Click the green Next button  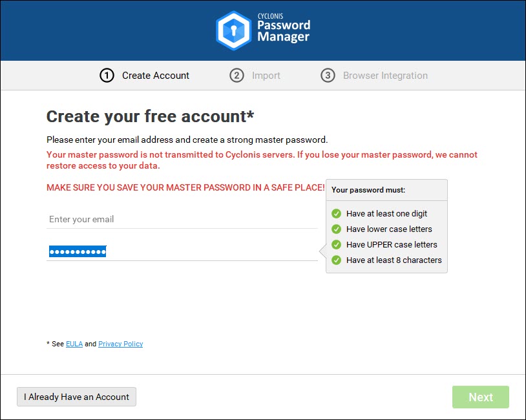point(480,397)
